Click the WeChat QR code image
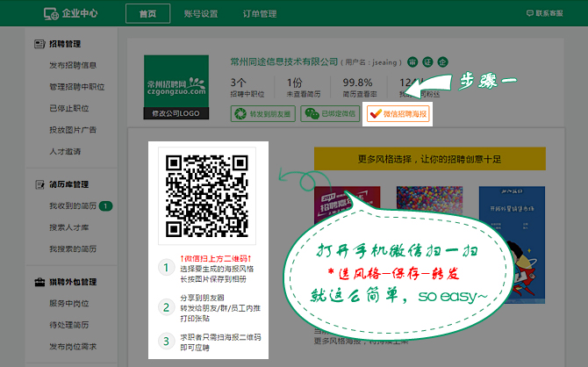Viewport: 588px width, 367px height. [207, 196]
